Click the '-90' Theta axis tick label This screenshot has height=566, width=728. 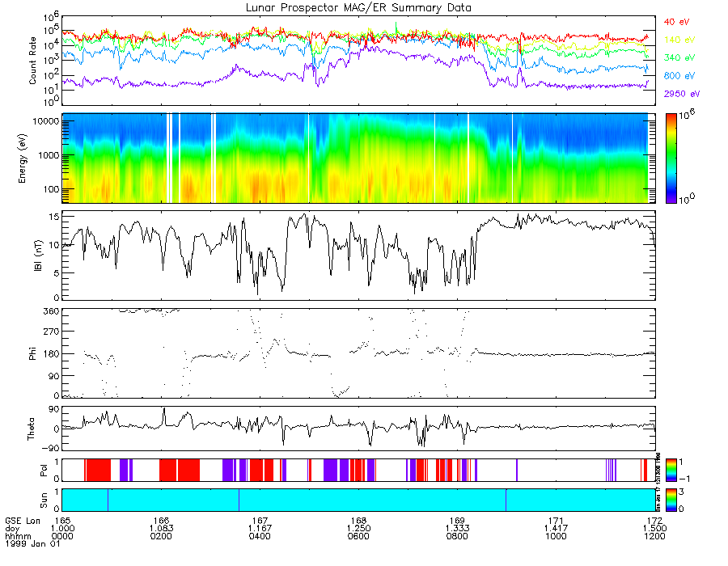51,448
